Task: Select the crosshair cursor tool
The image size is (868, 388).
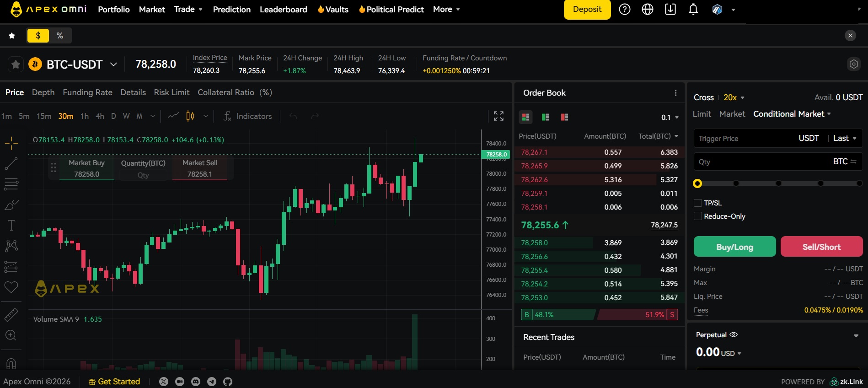Action: [11, 143]
